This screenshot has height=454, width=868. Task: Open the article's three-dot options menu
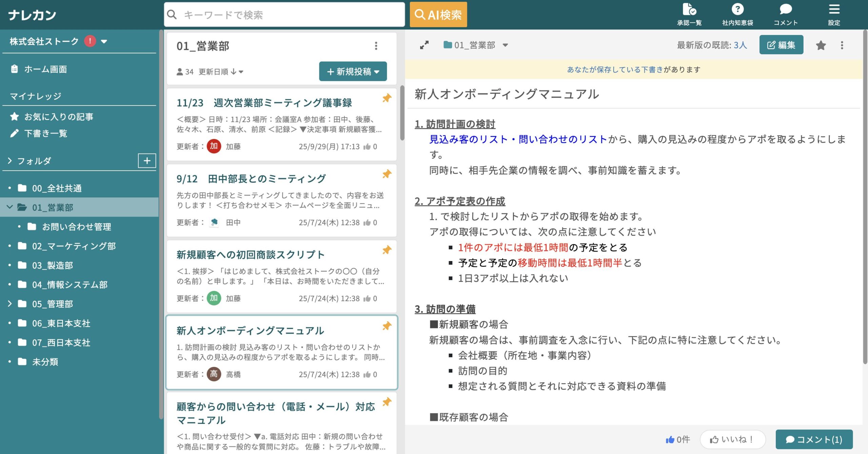842,45
